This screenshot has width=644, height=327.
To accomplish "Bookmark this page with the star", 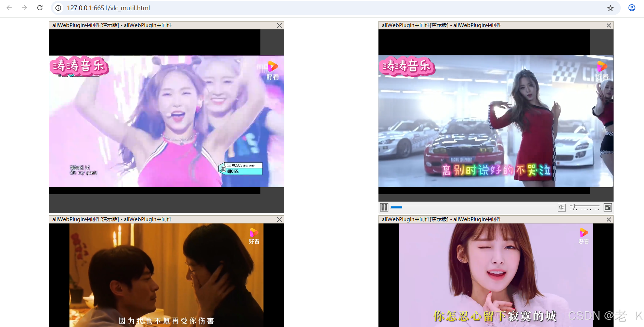I will (x=610, y=8).
